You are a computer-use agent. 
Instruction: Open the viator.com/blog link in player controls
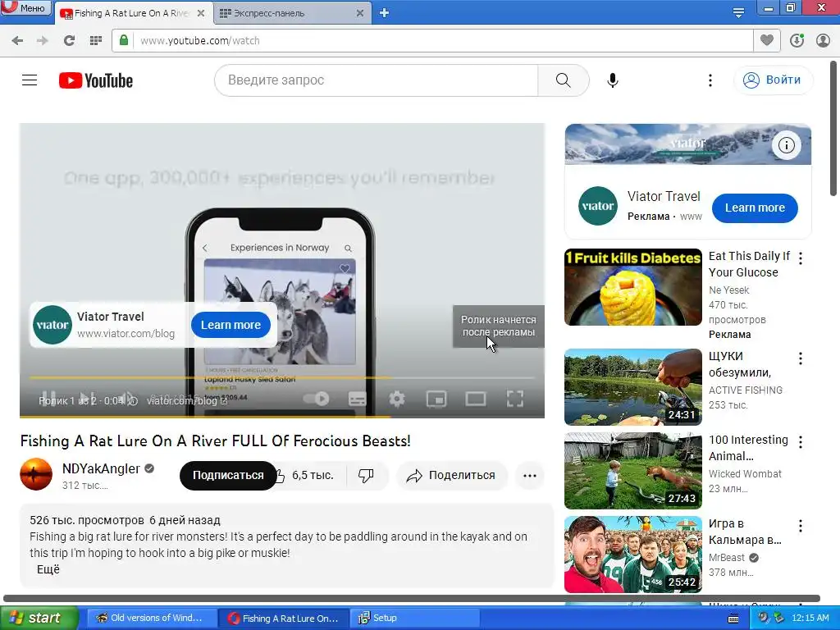coord(187,400)
